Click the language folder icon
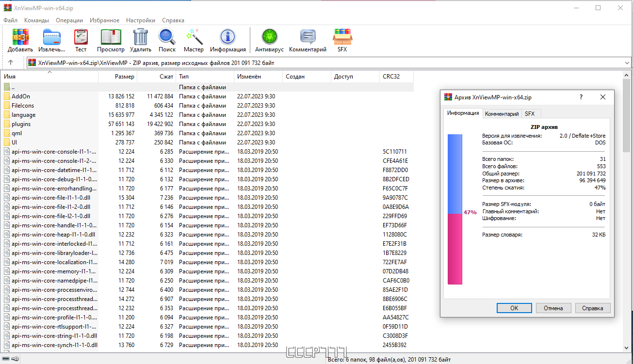 pyautogui.click(x=7, y=115)
